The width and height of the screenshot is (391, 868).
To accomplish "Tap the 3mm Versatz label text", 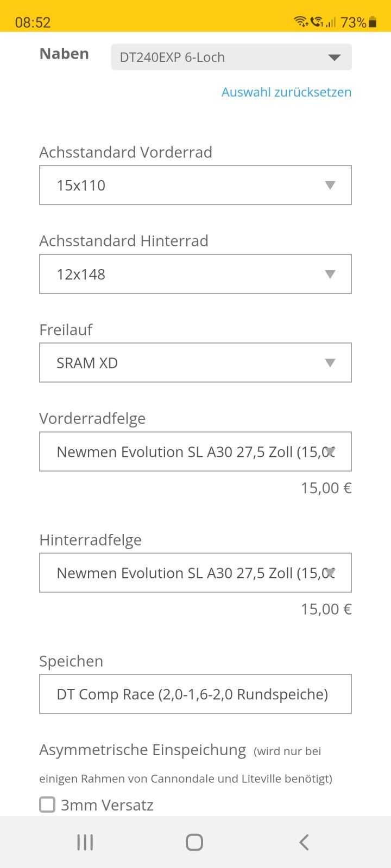I will (107, 805).
